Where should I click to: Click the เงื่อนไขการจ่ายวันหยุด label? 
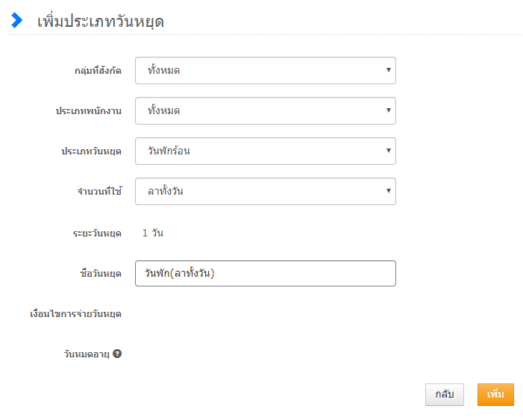(75, 314)
